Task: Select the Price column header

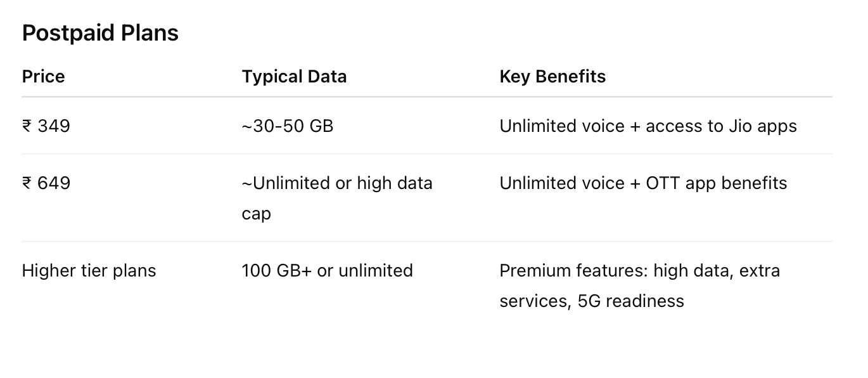Action: click(43, 77)
